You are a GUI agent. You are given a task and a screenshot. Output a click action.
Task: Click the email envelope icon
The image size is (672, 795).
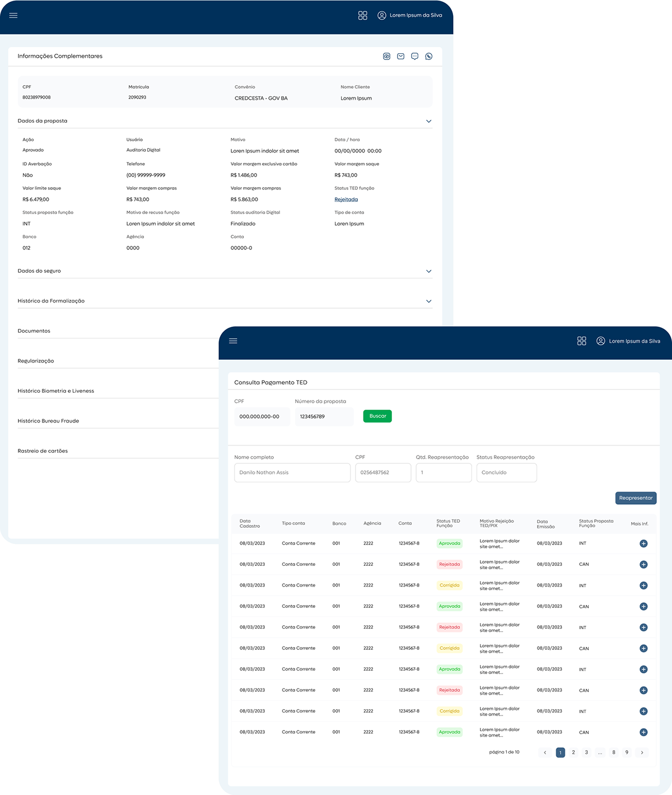coord(401,56)
